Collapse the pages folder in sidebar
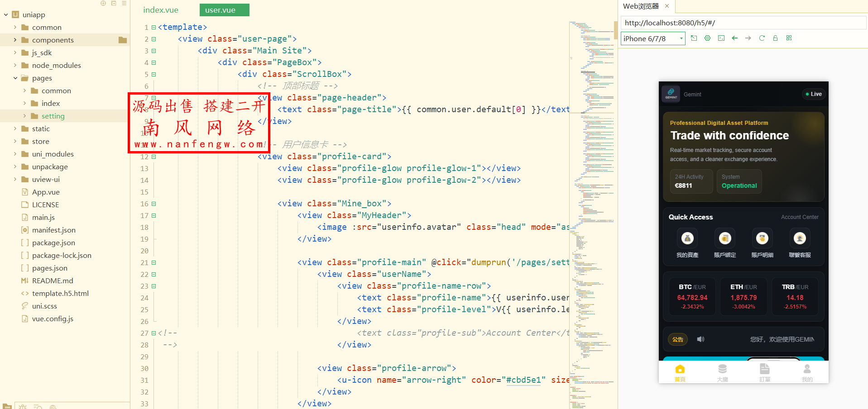The image size is (868, 409). (15, 78)
